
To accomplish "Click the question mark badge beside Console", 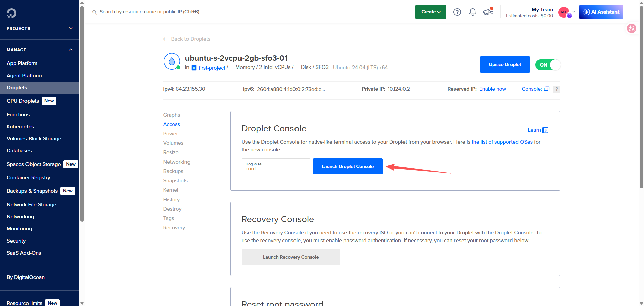I will [557, 89].
